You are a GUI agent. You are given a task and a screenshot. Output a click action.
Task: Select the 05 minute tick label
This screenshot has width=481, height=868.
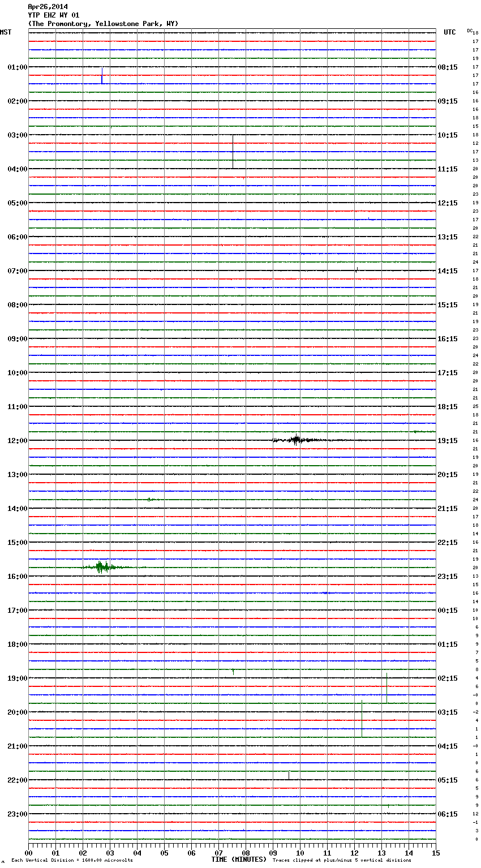[x=164, y=853]
